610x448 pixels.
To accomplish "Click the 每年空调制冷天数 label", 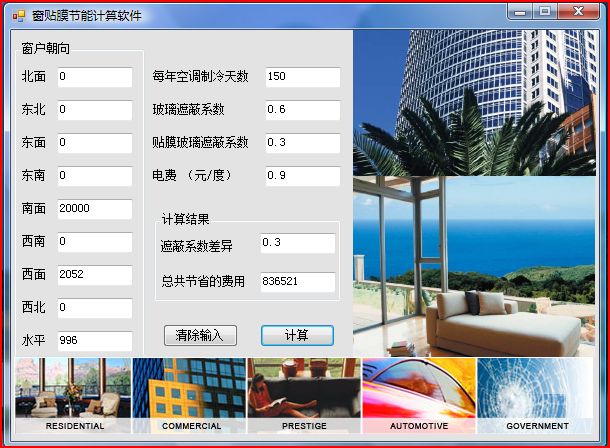I will 200,76.
